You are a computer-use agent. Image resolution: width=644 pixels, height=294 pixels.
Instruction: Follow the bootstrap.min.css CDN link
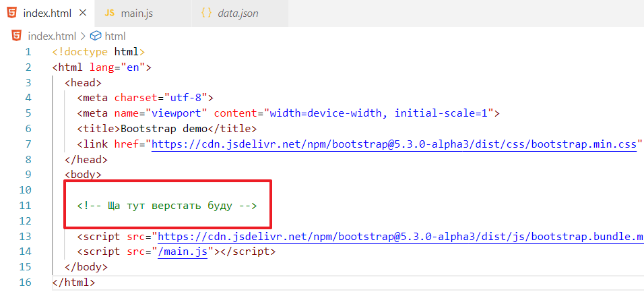click(394, 144)
